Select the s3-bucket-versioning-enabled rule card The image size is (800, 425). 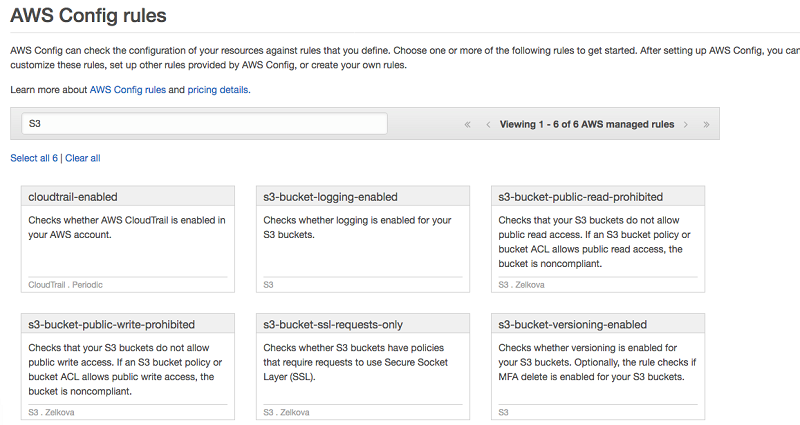click(x=598, y=325)
